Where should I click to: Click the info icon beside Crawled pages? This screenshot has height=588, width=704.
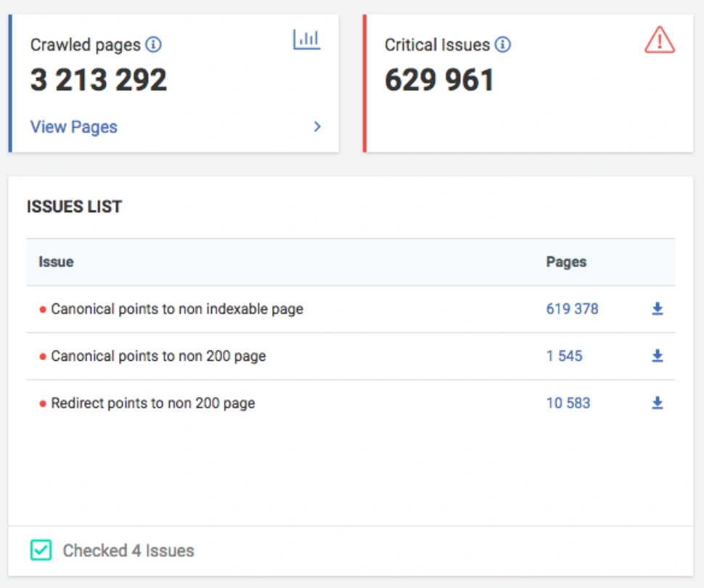pos(153,45)
